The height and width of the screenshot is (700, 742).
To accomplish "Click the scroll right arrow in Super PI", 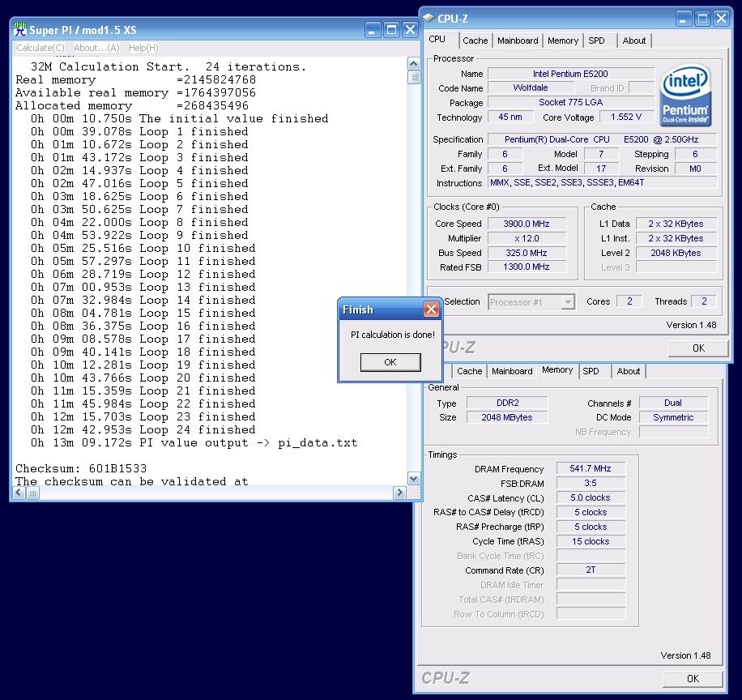I will (399, 493).
